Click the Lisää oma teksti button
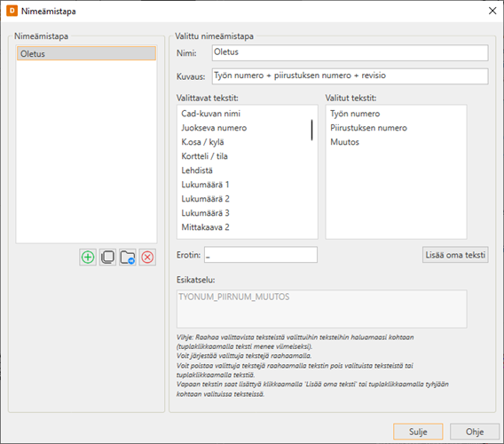This screenshot has height=444, width=504. pyautogui.click(x=455, y=255)
